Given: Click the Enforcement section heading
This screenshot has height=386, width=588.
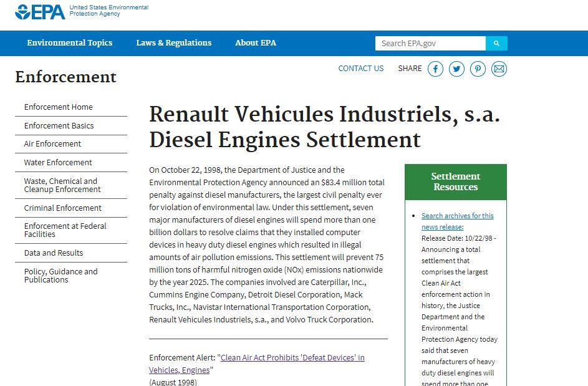Looking at the screenshot, I should [x=65, y=77].
